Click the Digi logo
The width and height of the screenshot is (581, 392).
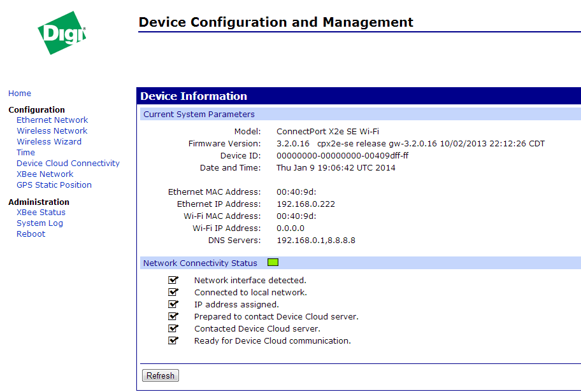(62, 32)
